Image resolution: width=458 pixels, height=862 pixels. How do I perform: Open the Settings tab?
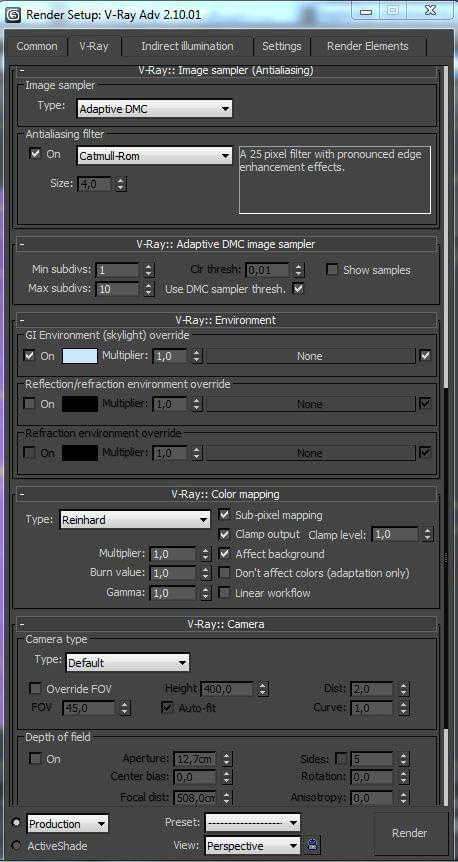[x=282, y=46]
